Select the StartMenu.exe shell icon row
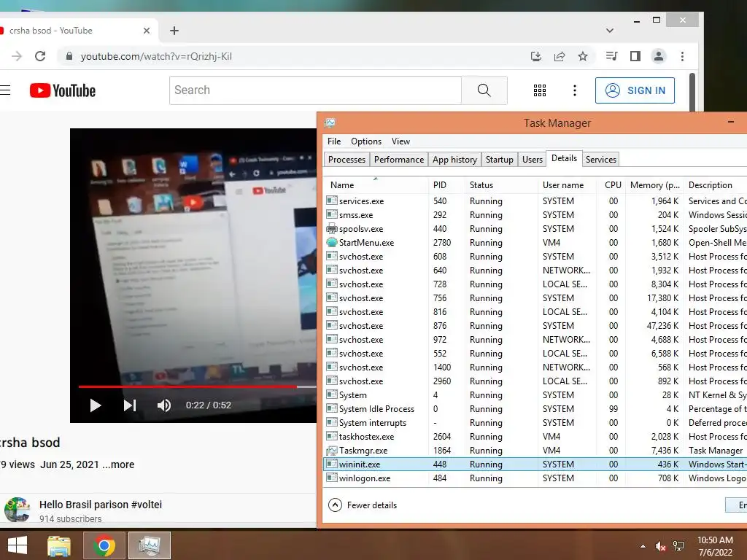747x560 pixels. click(x=535, y=242)
